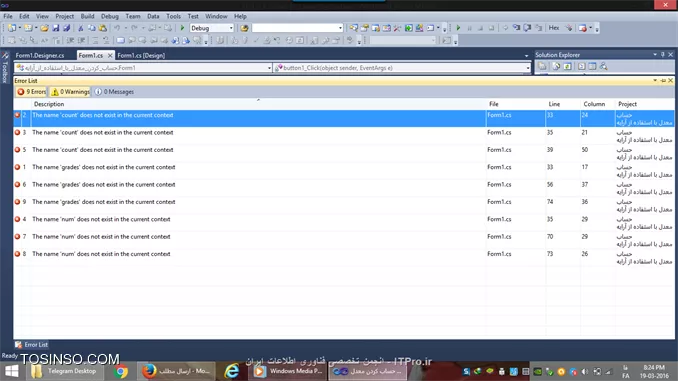Click the Error List tab at bottom
This screenshot has height=381, width=678.
click(x=31, y=345)
